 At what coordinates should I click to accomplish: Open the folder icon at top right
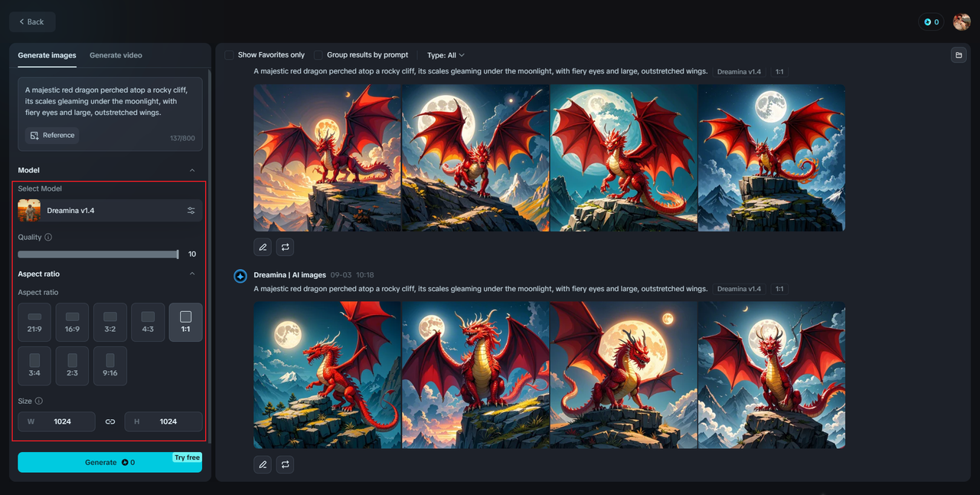click(x=958, y=55)
